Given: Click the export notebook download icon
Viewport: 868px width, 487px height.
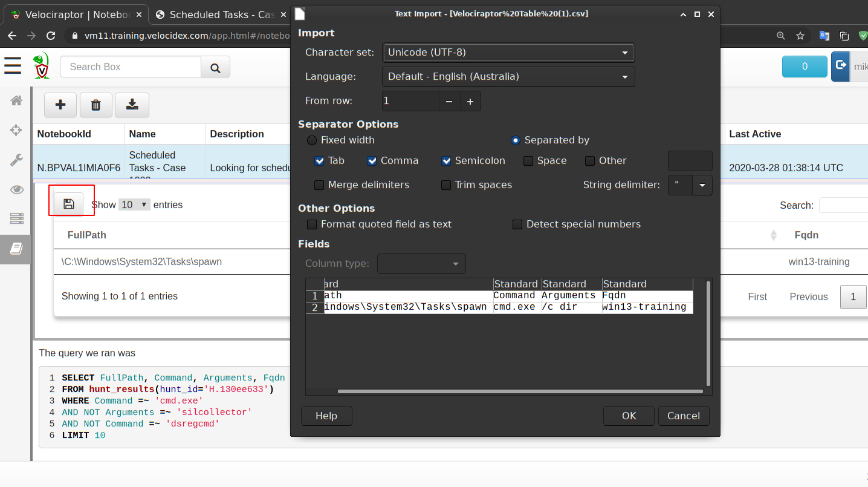Looking at the screenshot, I should (x=132, y=105).
